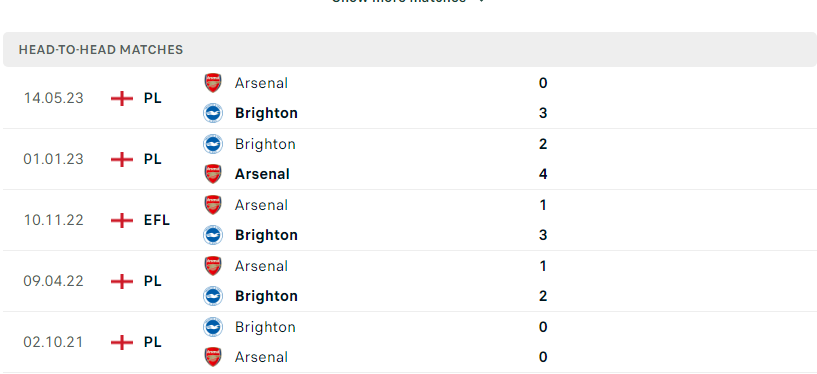The image size is (817, 374).
Task: Click Brighton crest in 09.04.22 match
Action: point(213,296)
